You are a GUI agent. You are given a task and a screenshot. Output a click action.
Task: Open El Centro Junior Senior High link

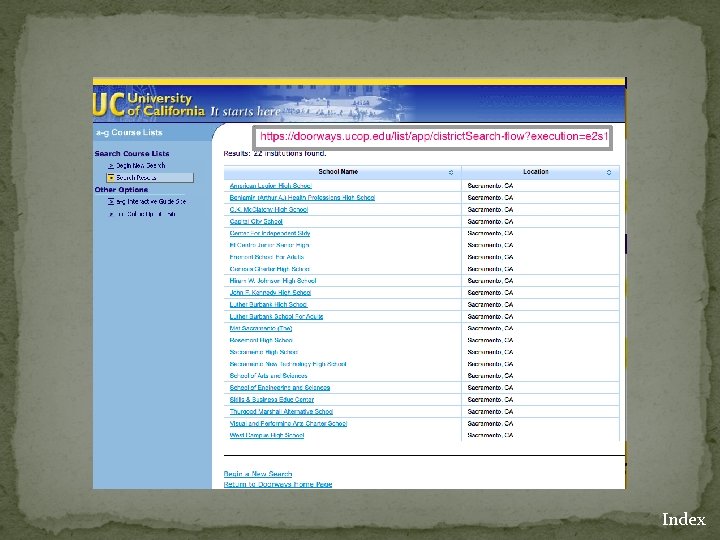click(270, 245)
